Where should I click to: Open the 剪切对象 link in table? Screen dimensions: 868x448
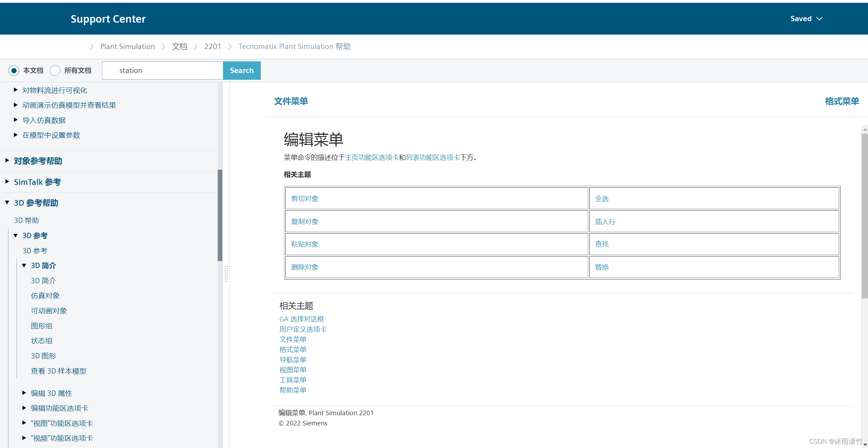pyautogui.click(x=305, y=199)
